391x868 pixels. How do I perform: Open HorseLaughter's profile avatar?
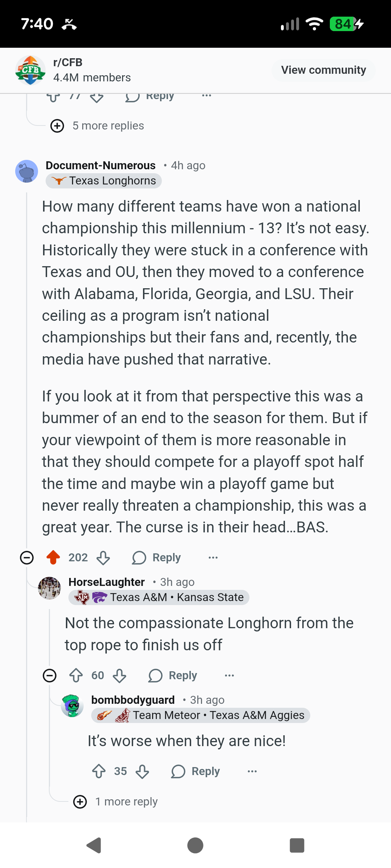tap(50, 588)
